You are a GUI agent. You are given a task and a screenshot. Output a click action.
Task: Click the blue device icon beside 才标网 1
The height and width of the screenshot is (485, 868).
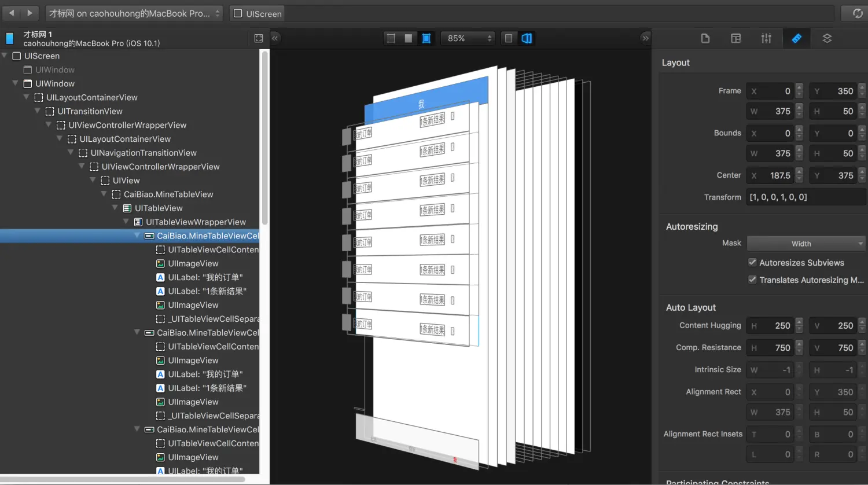point(9,39)
